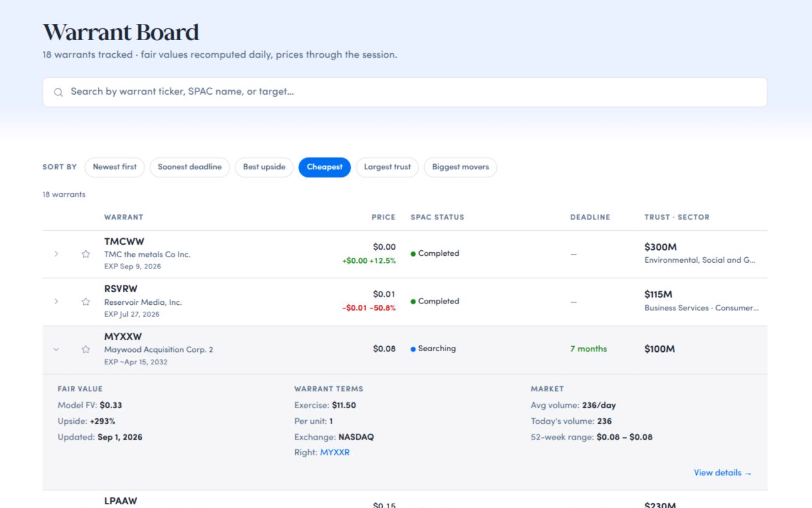Click the Model FV $0.33 value
The width and height of the screenshot is (812, 508).
point(111,405)
